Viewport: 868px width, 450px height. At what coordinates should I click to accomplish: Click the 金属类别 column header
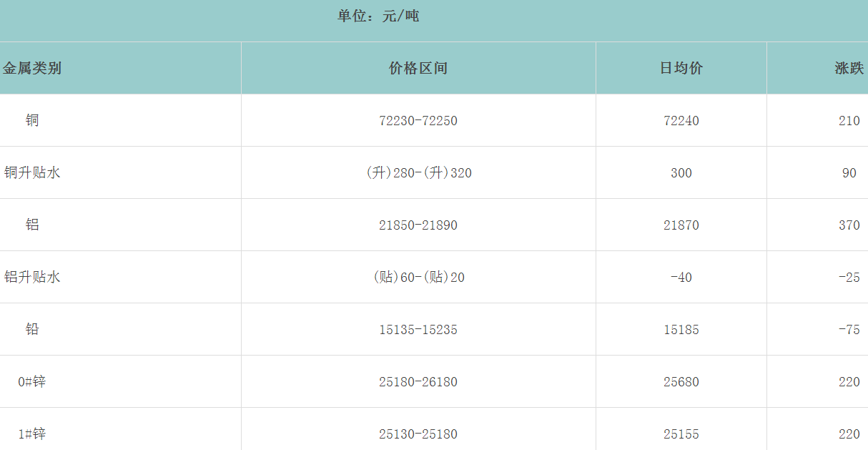[32, 69]
